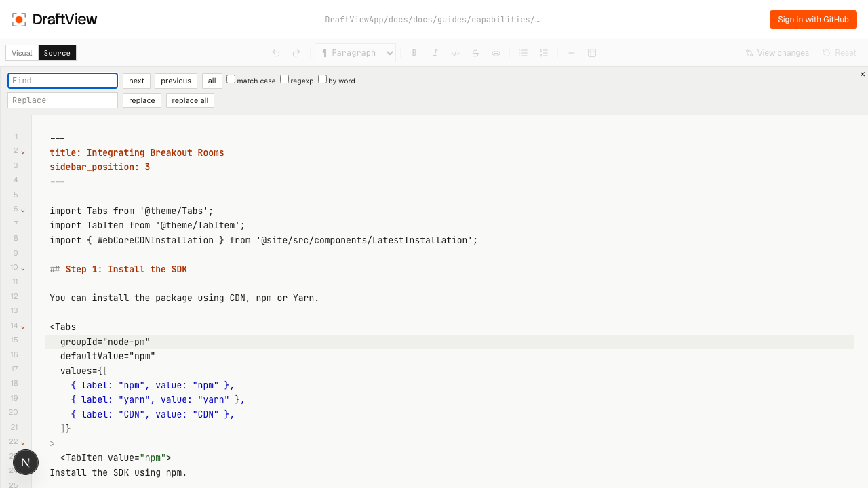
Task: Insert a numbered list
Action: pyautogui.click(x=544, y=53)
